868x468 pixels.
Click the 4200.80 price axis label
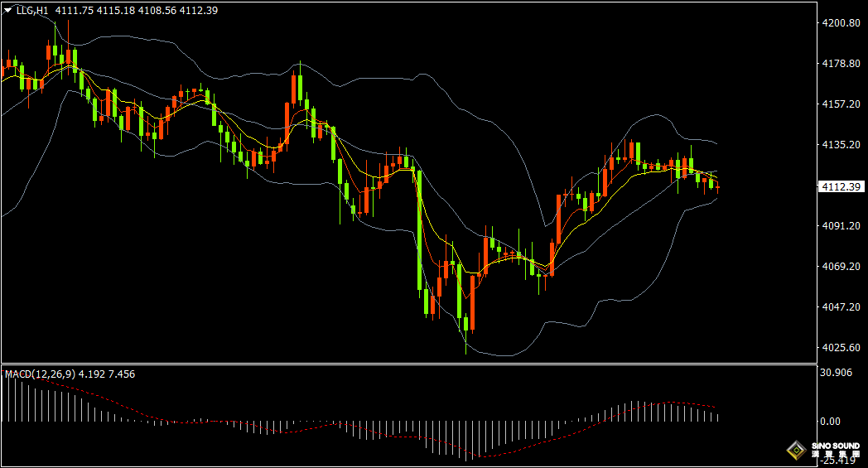pos(841,22)
